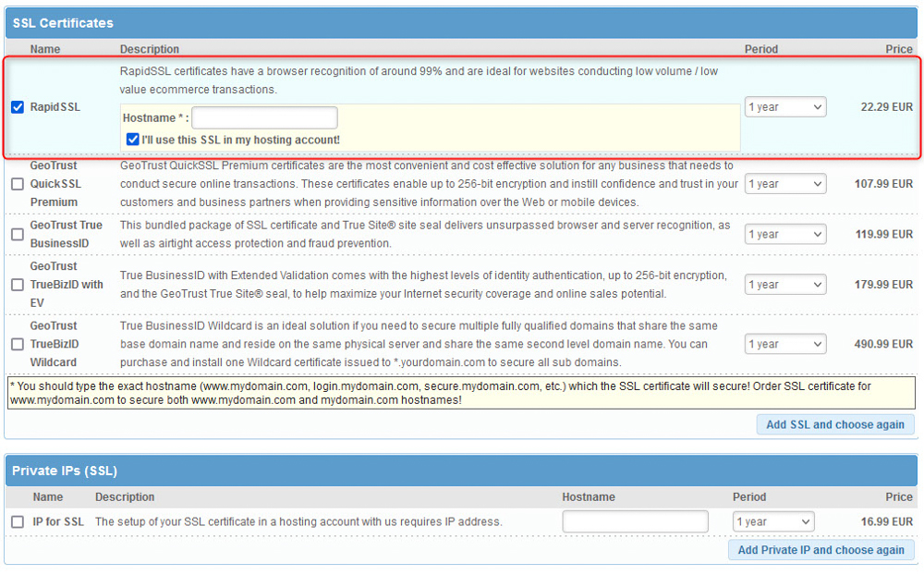
Task: Enable the GeoTrust TrueBizID Wildcard option
Action: click(x=17, y=343)
